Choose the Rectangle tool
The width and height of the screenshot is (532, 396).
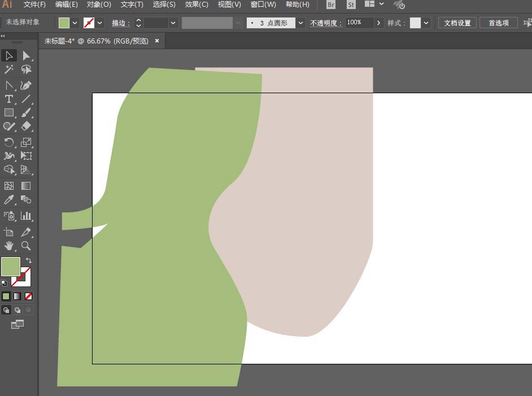(9, 112)
